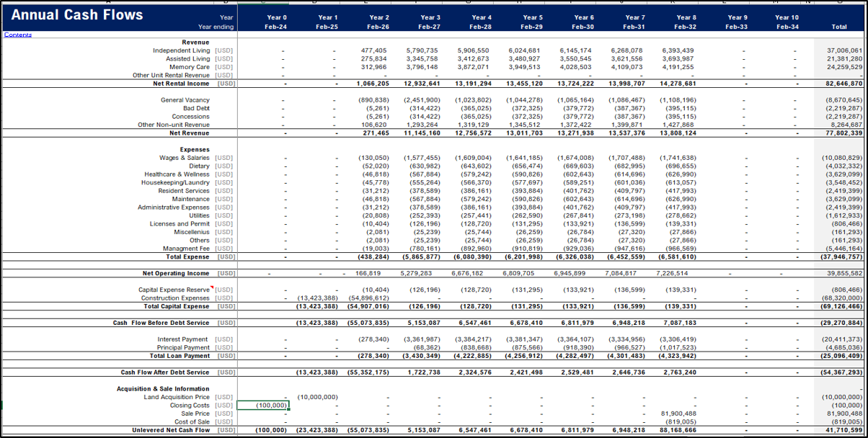Click the Sale Price value 81,900,488 in Year 8
The width and height of the screenshot is (868, 438).
coord(678,414)
